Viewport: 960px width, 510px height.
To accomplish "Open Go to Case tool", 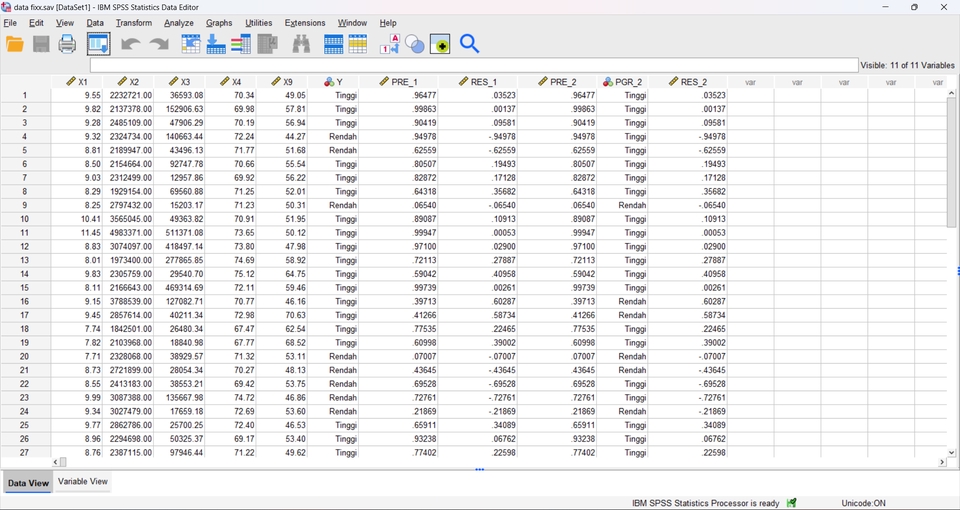I will (x=190, y=44).
